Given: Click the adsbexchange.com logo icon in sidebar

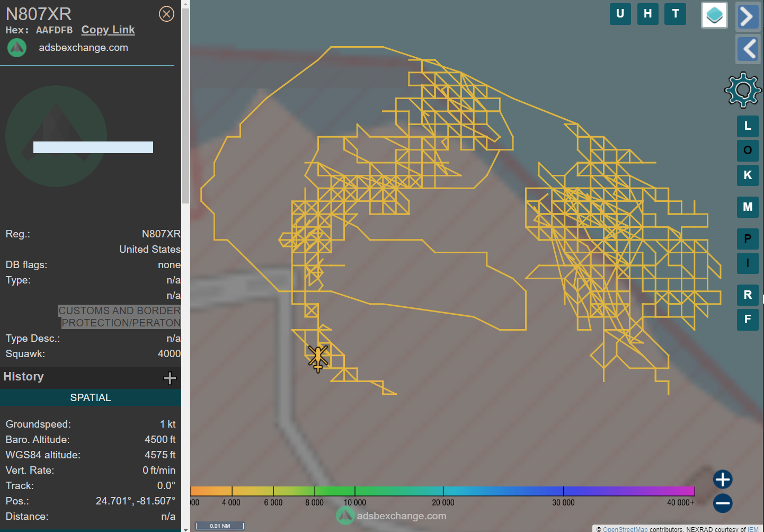Looking at the screenshot, I should click(x=17, y=48).
